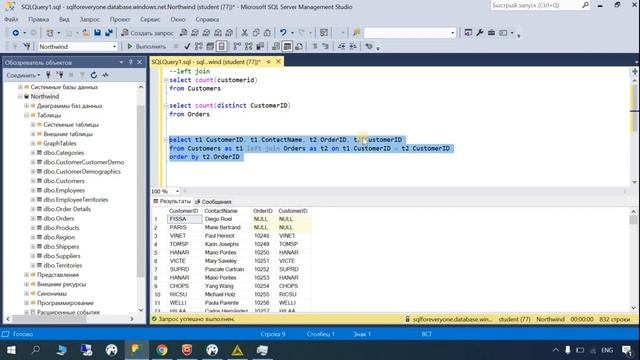This screenshot has width=640, height=360.
Task: Switch to the Результаты tab
Action: [172, 201]
